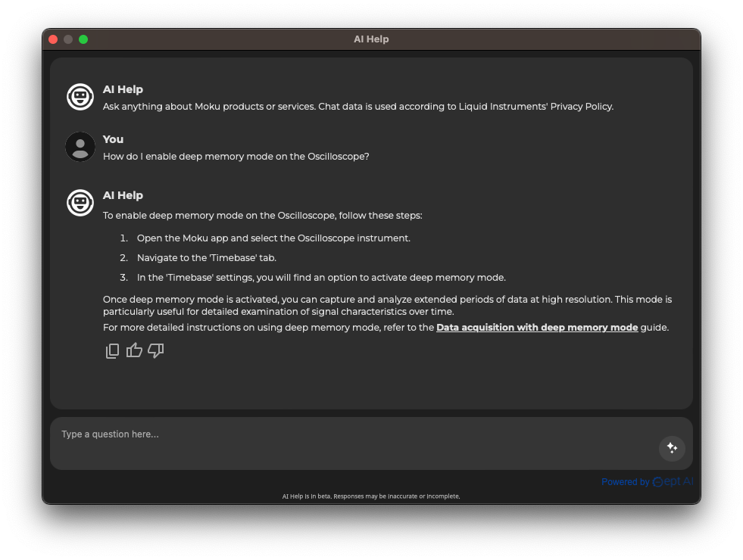This screenshot has height=560, width=743.
Task: Click step 2 mentioning the Timebase tab
Action: coord(206,257)
